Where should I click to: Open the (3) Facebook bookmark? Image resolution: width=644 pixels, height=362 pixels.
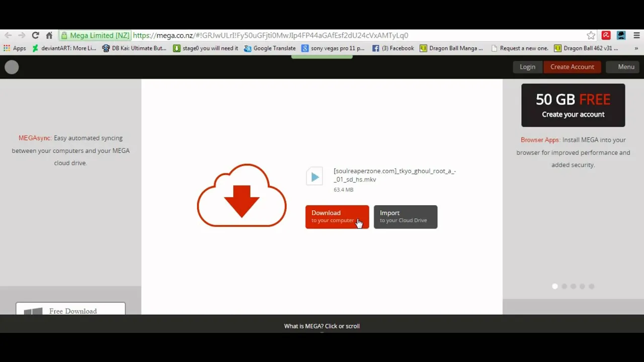[x=393, y=48]
